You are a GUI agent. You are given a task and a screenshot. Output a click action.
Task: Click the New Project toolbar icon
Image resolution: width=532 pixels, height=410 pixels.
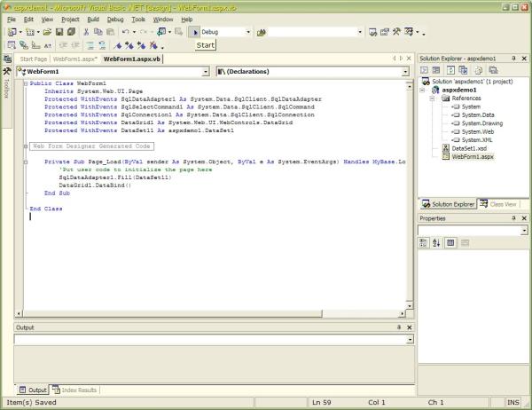pyautogui.click(x=12, y=32)
